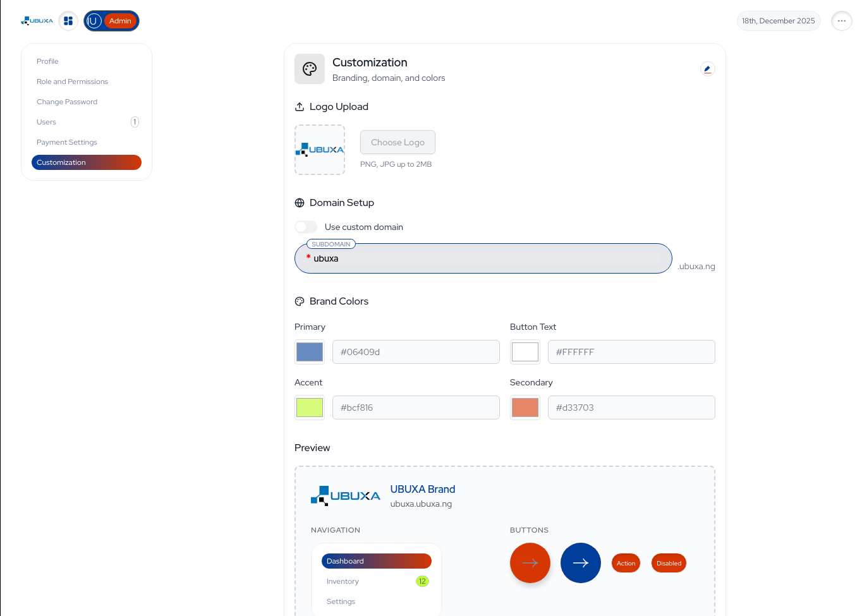The image size is (862, 616).
Task: Click the Action preview button
Action: pos(626,563)
